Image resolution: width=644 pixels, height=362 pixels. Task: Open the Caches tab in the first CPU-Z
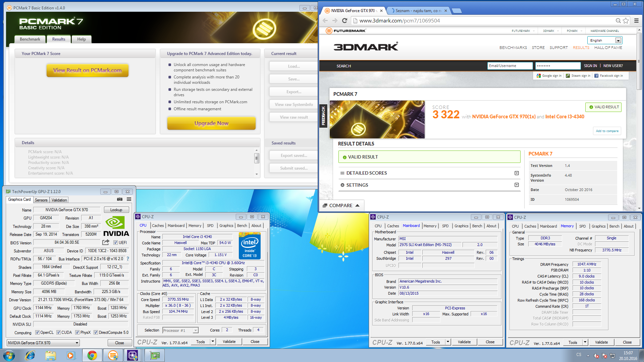click(x=158, y=226)
